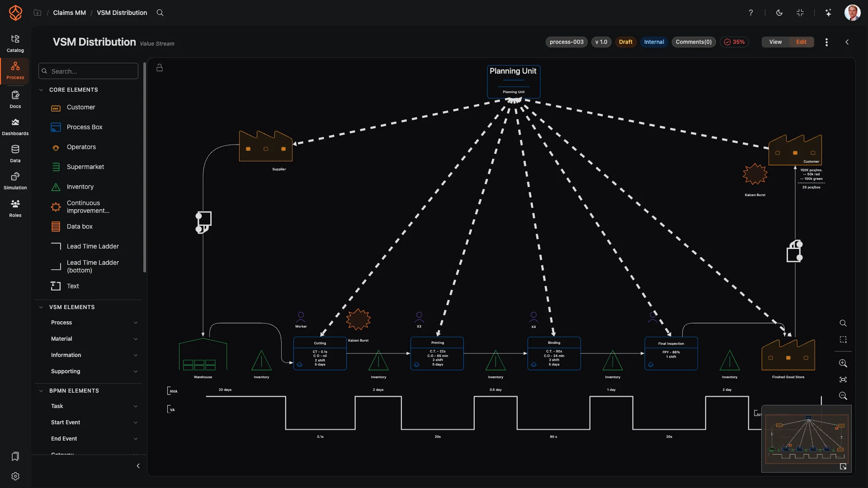Open the three-dot more options menu
Screen dimensions: 868x488
tap(826, 42)
